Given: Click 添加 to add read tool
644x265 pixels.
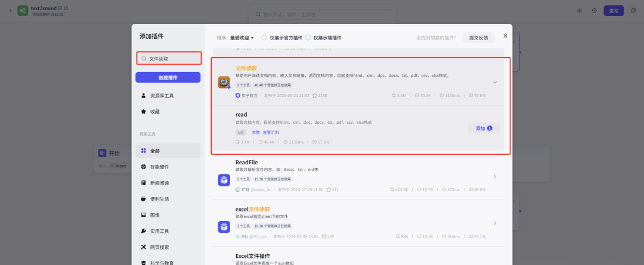Looking at the screenshot, I should 484,129.
